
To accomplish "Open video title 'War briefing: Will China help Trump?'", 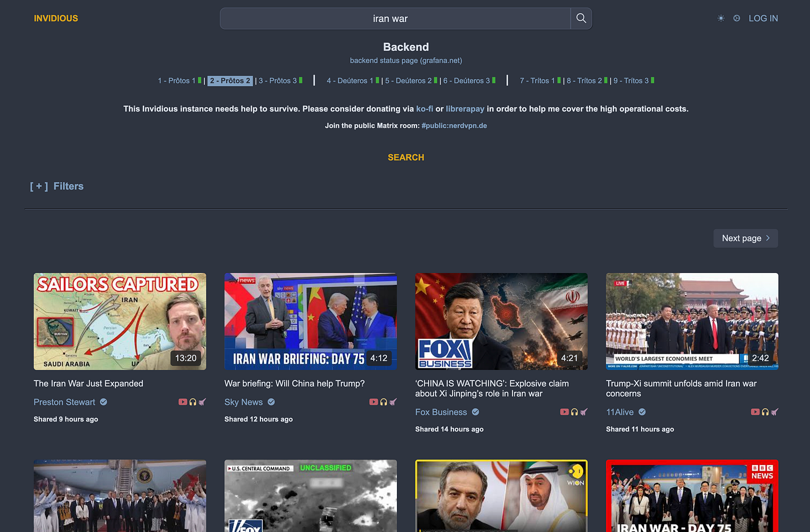I will (294, 383).
